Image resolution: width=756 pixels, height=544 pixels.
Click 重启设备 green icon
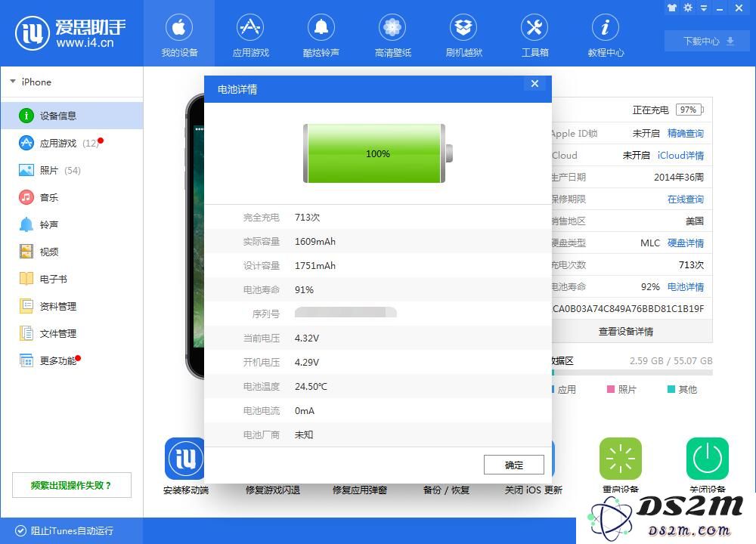pos(621,458)
